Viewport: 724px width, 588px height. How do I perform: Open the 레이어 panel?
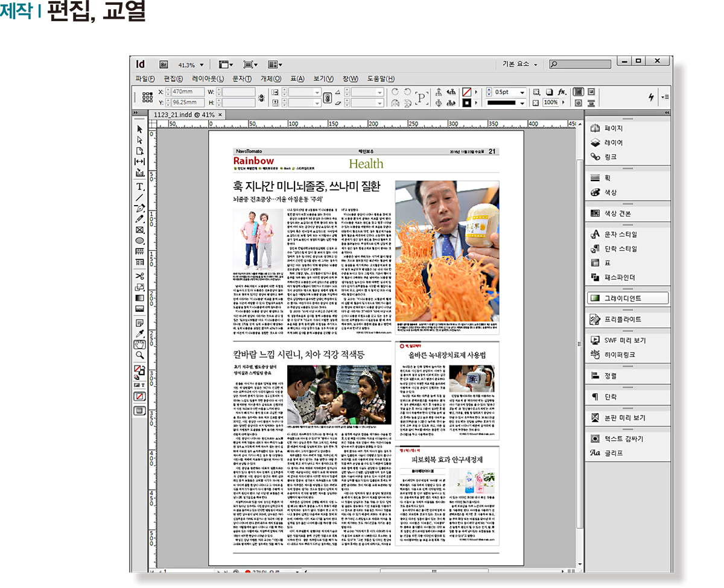[614, 143]
